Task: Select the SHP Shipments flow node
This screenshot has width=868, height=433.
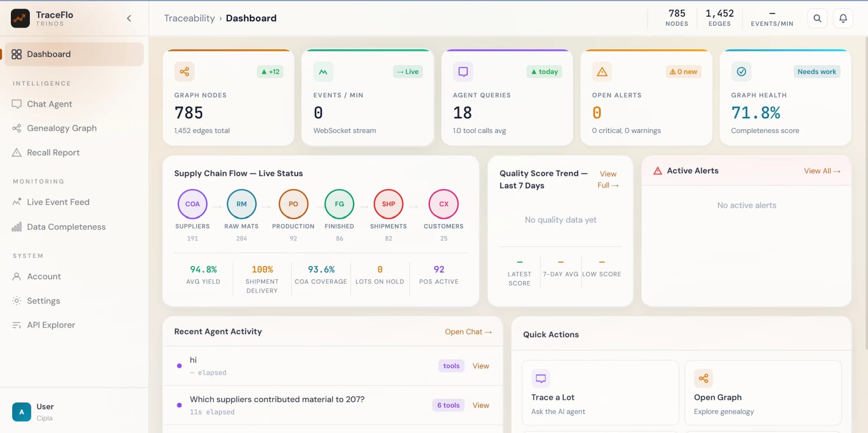Action: tap(388, 204)
